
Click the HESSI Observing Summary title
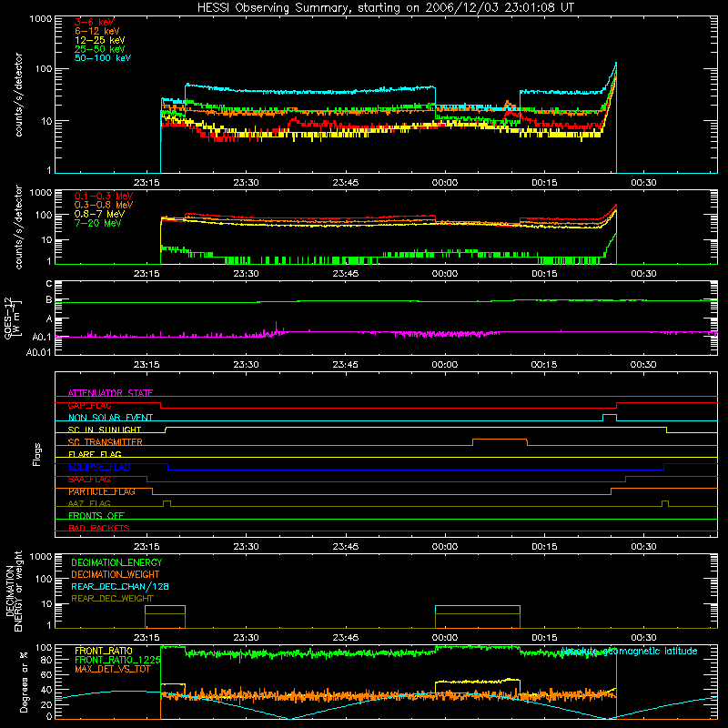pos(386,8)
